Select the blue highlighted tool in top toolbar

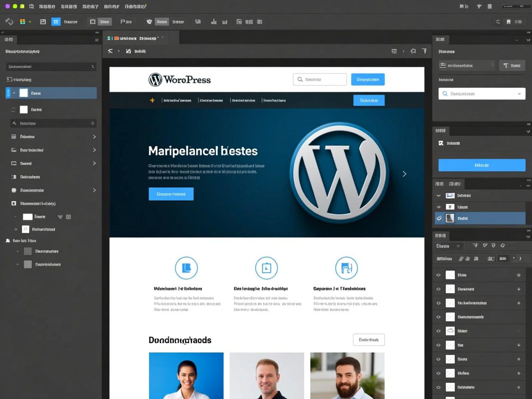click(x=56, y=22)
